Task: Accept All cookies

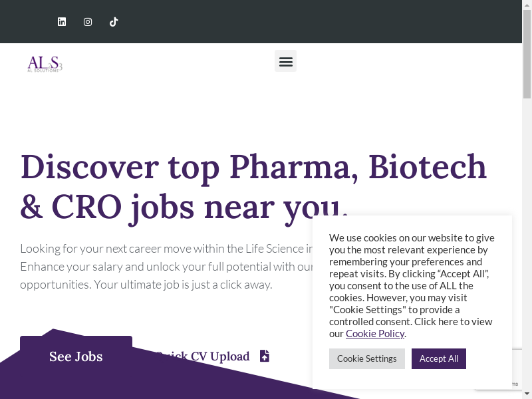Action: tap(438, 358)
